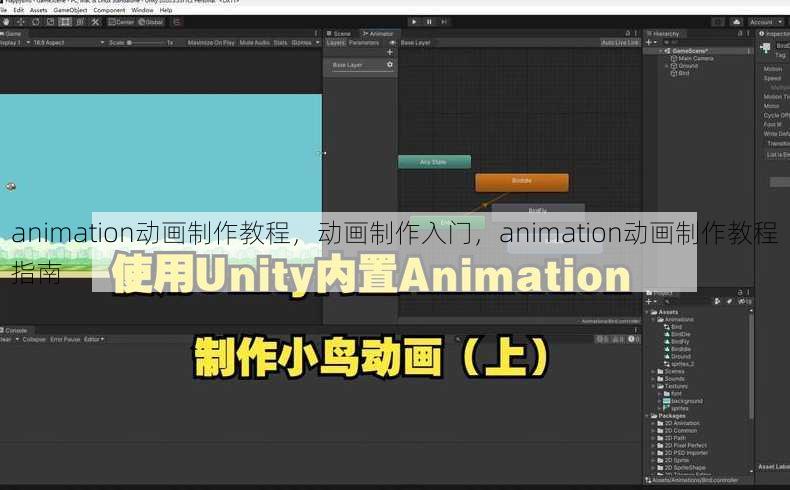Select the Scale tool in toolbar

pos(50,22)
